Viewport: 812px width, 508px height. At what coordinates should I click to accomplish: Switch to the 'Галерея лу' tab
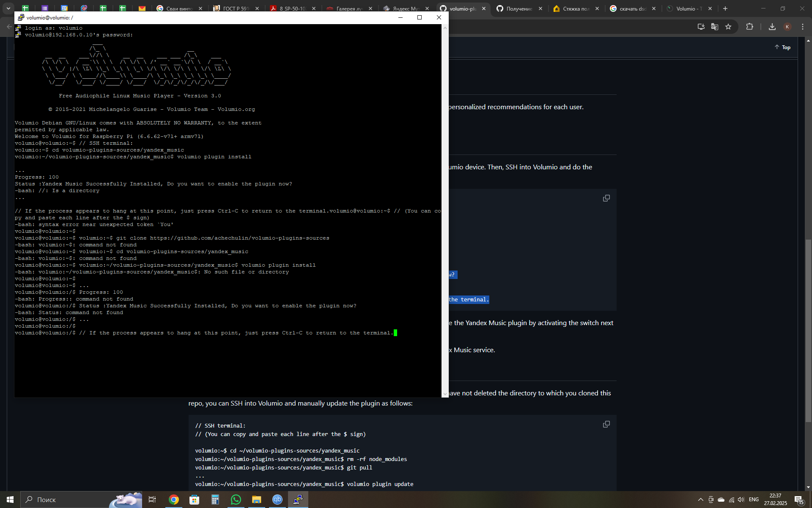pos(350,8)
